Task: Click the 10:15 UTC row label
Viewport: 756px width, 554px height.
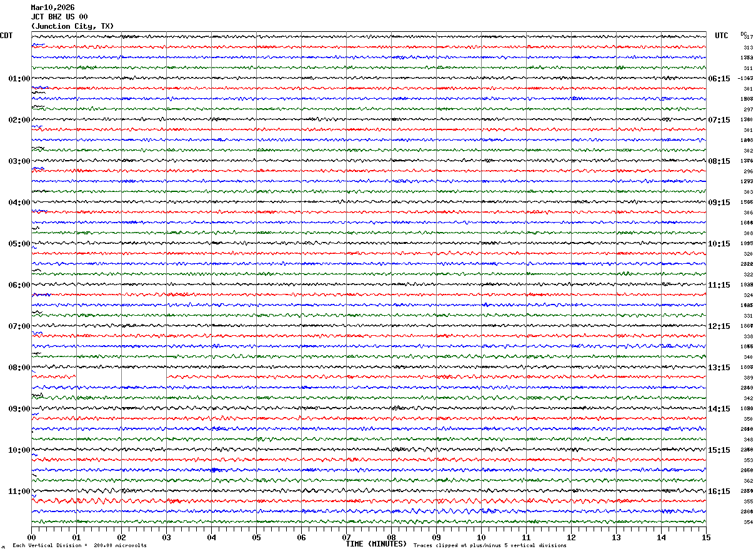Action: 719,244
